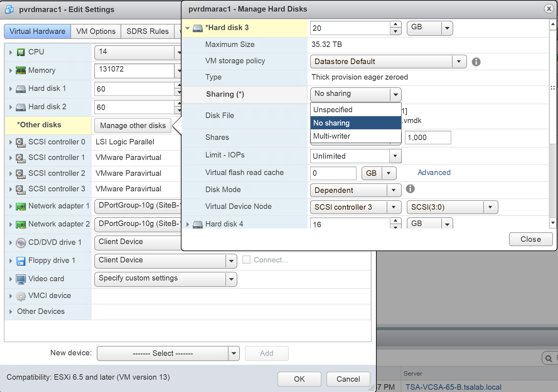558x392 pixels.
Task: Click the CD/DVD drive 1 disc icon
Action: coord(21,243)
